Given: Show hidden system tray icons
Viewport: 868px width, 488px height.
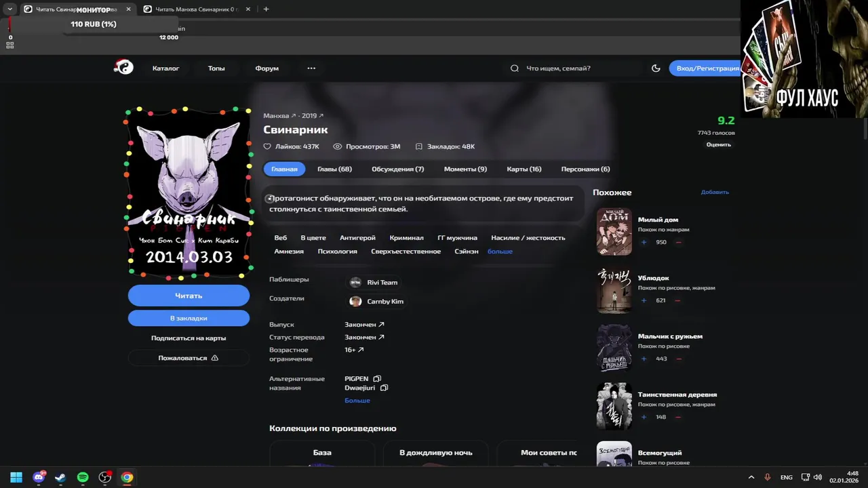Looking at the screenshot, I should [x=751, y=477].
